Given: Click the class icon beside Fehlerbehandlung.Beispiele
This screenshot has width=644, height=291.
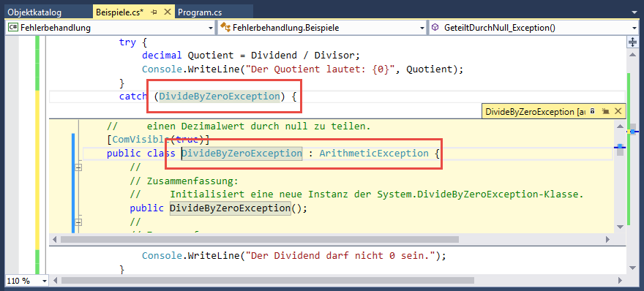Looking at the screenshot, I should 225,28.
